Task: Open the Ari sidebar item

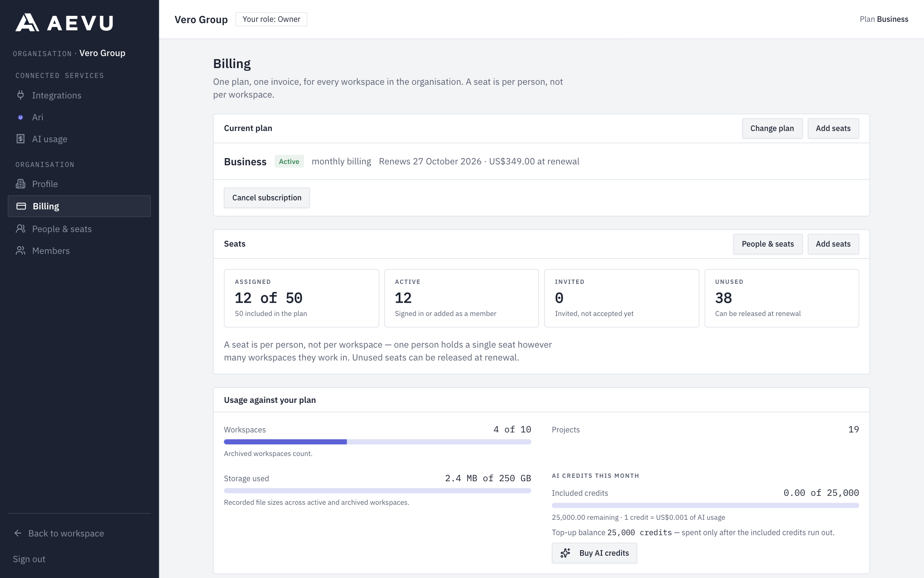Action: [x=79, y=117]
